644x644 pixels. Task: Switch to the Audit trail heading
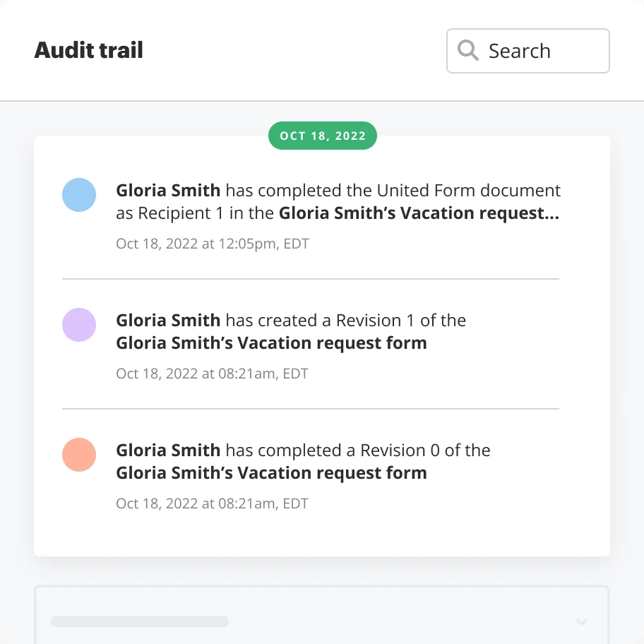[88, 50]
